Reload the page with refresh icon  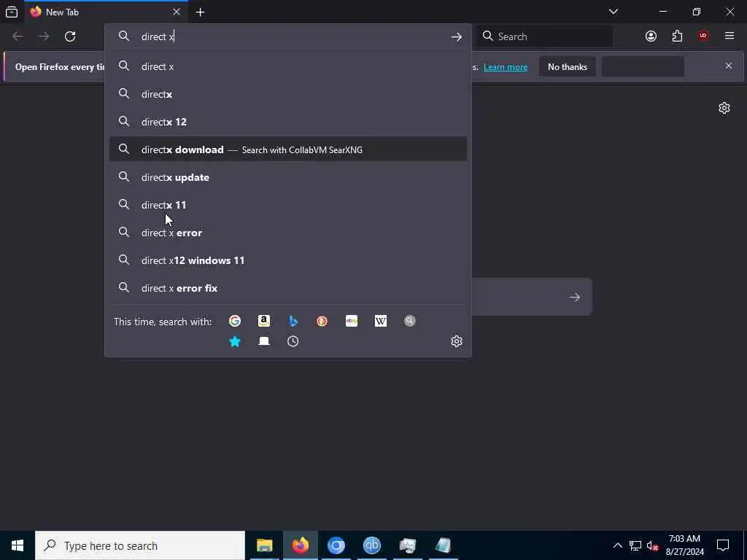70,36
